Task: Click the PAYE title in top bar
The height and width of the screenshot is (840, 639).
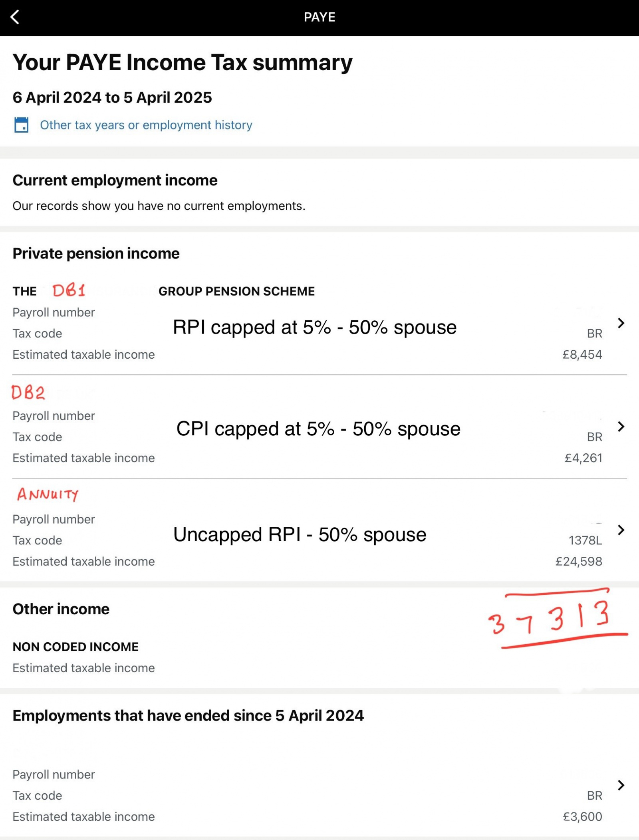Action: (319, 17)
